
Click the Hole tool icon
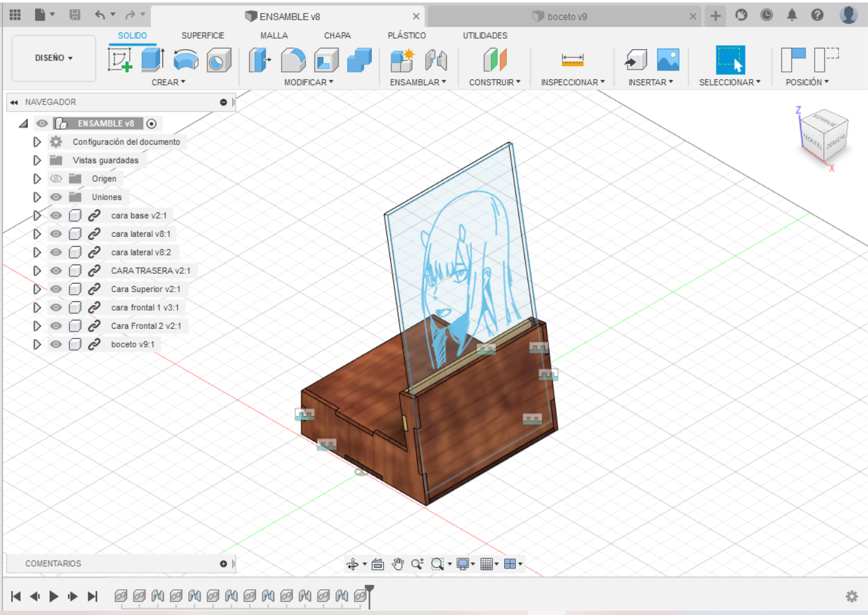click(219, 60)
